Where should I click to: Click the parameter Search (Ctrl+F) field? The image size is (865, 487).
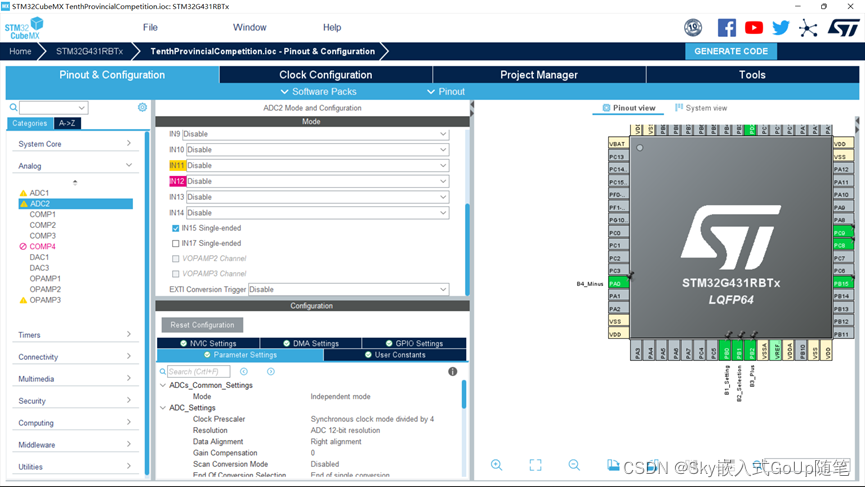pyautogui.click(x=199, y=371)
